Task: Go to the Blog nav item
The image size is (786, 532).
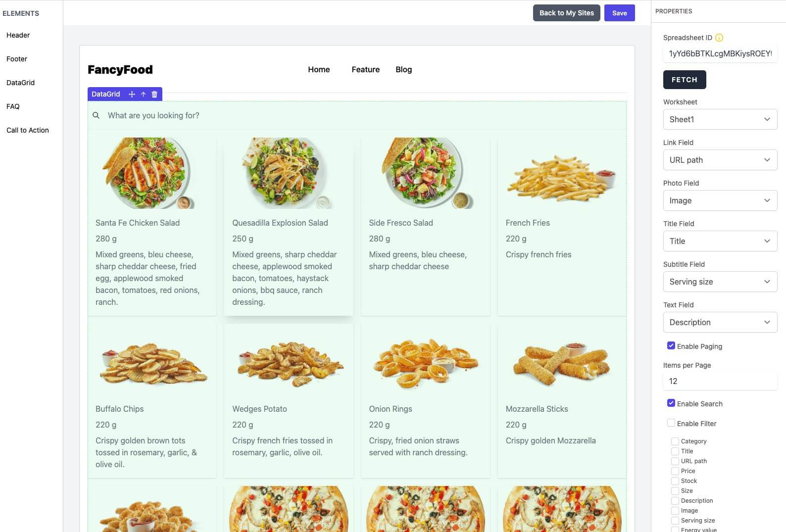Action: (x=403, y=70)
